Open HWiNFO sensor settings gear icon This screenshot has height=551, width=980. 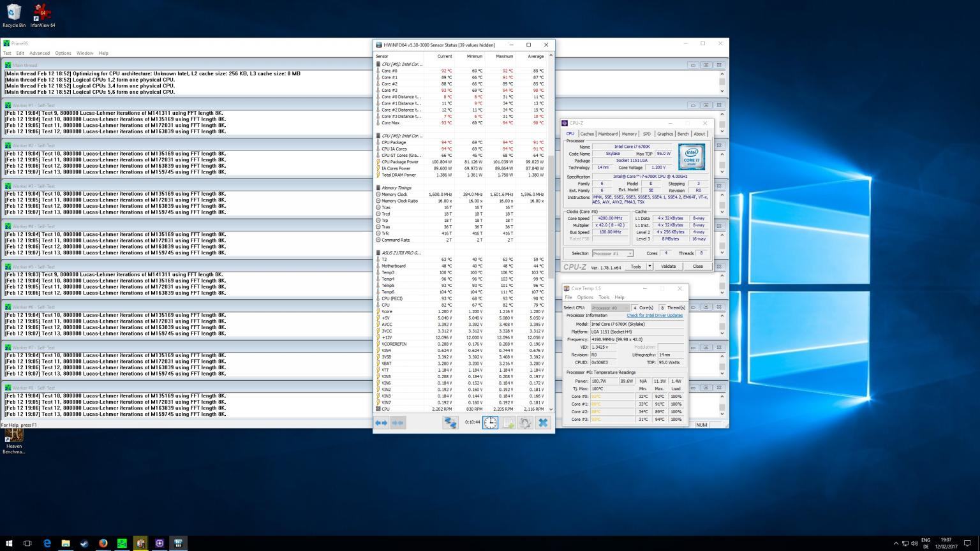click(x=525, y=423)
